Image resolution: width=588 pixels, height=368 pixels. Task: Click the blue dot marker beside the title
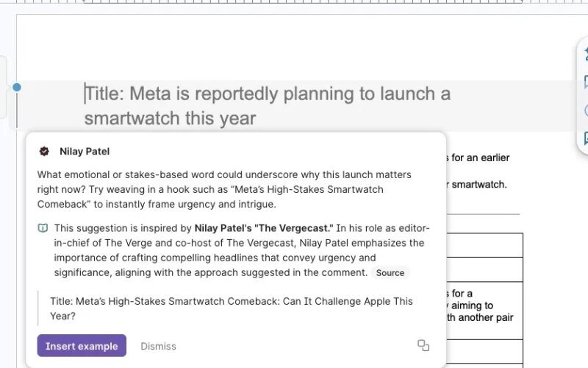click(17, 88)
